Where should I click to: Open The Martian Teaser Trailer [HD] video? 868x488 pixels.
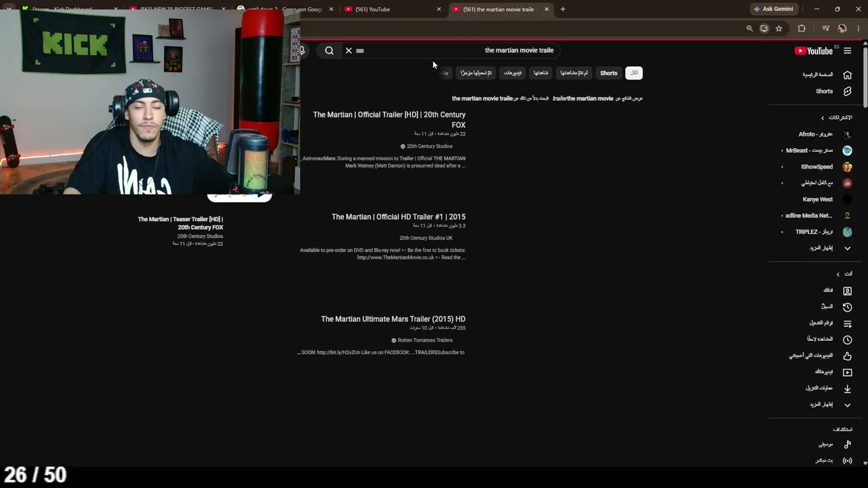(180, 223)
